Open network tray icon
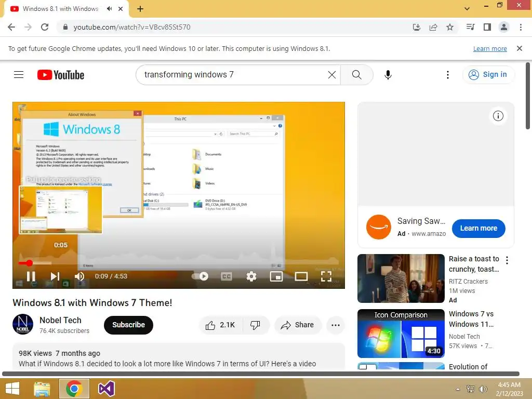The width and height of the screenshot is (532, 399). (x=471, y=389)
